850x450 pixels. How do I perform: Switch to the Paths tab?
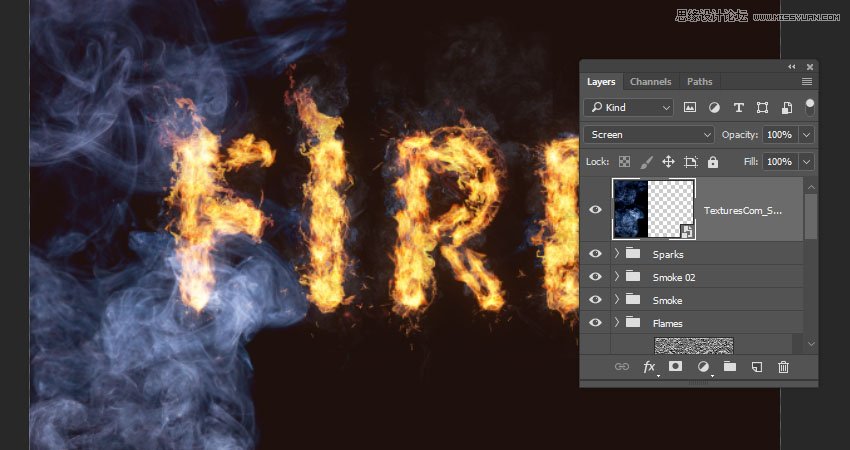point(700,81)
